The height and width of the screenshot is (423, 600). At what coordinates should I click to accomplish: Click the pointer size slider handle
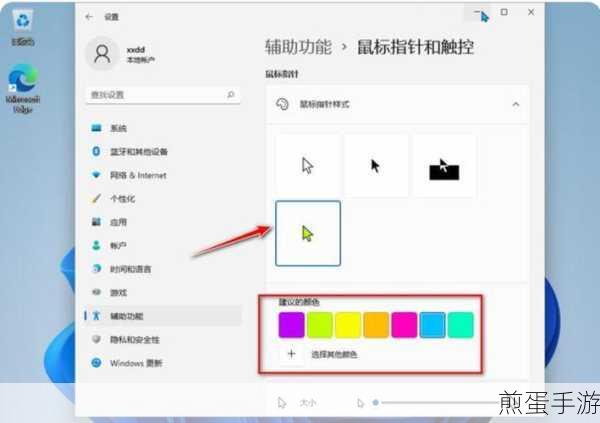click(376, 402)
